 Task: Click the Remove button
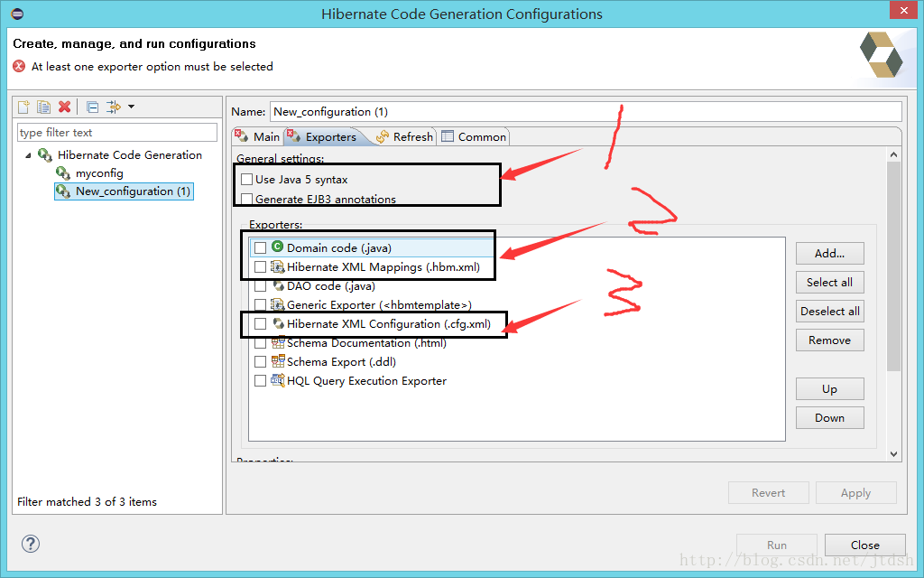pos(830,340)
